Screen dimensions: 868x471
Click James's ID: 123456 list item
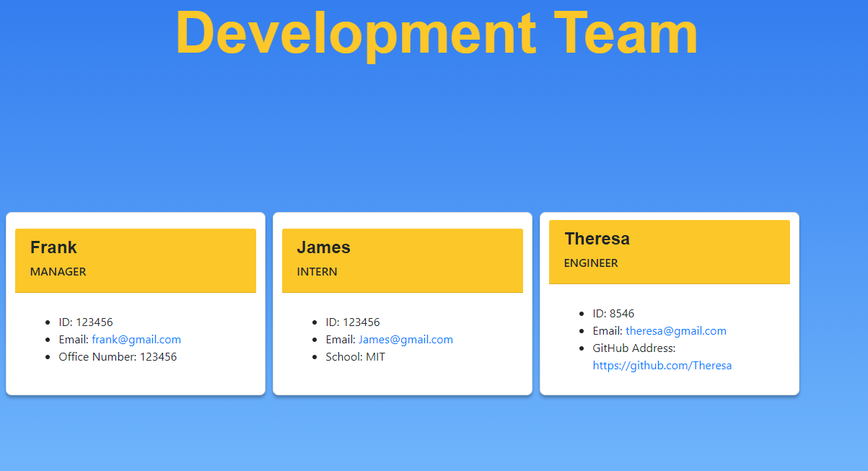355,322
